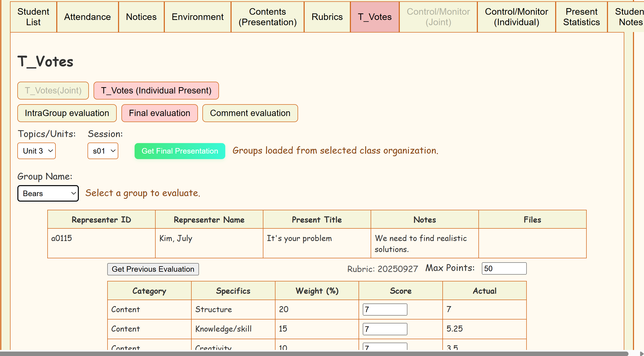
Task: Select Final evaluation mode
Action: (x=159, y=113)
